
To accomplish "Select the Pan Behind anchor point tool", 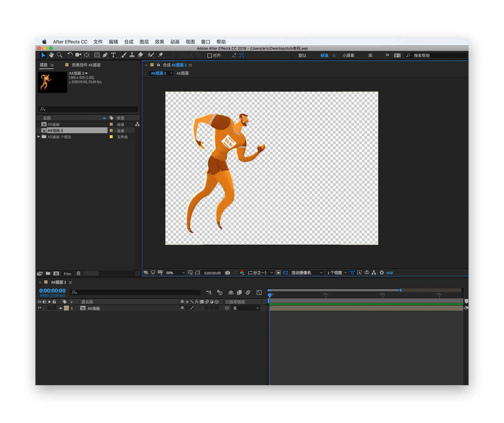I will (86, 55).
